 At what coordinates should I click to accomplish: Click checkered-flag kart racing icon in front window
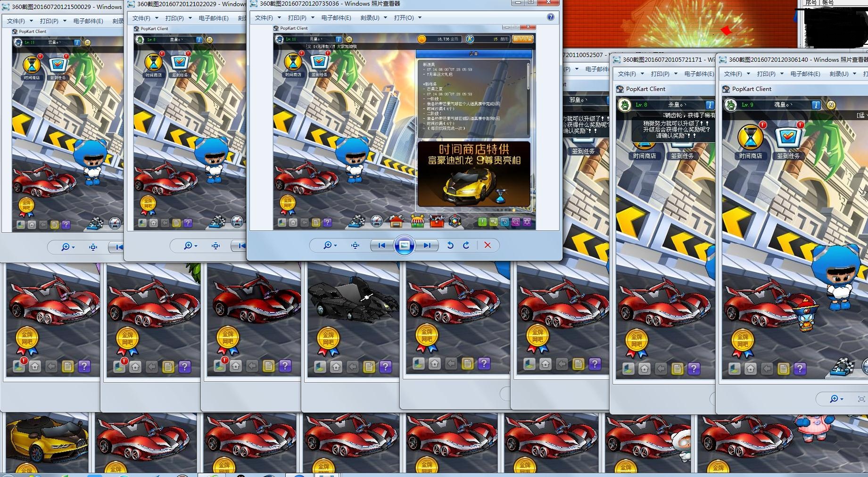coord(357,221)
